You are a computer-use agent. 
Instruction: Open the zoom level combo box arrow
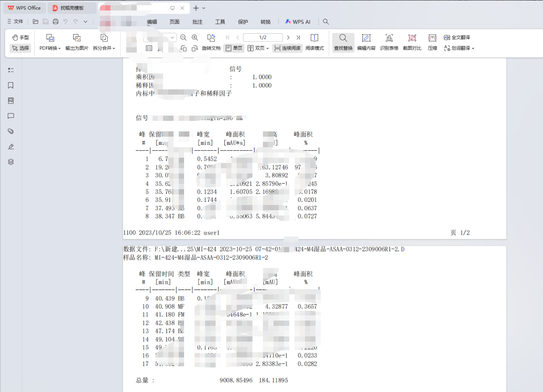[x=172, y=38]
